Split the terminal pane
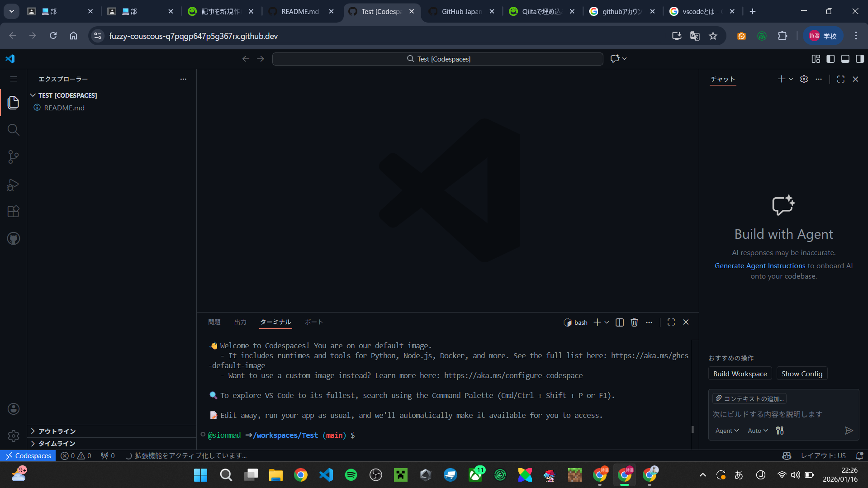The width and height of the screenshot is (868, 488). point(620,322)
